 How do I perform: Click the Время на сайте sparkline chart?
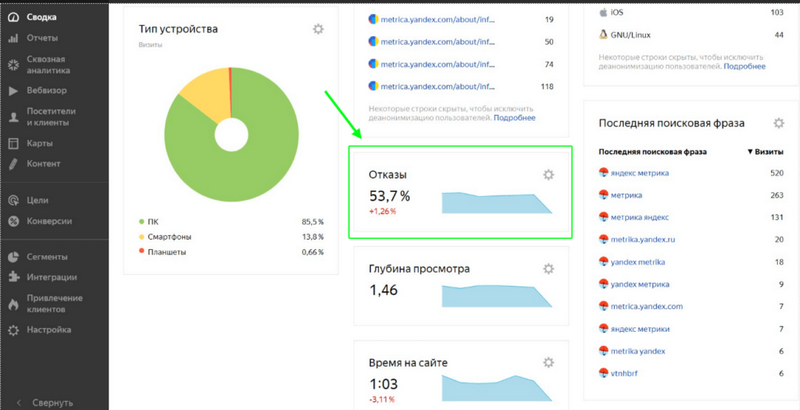click(497, 388)
